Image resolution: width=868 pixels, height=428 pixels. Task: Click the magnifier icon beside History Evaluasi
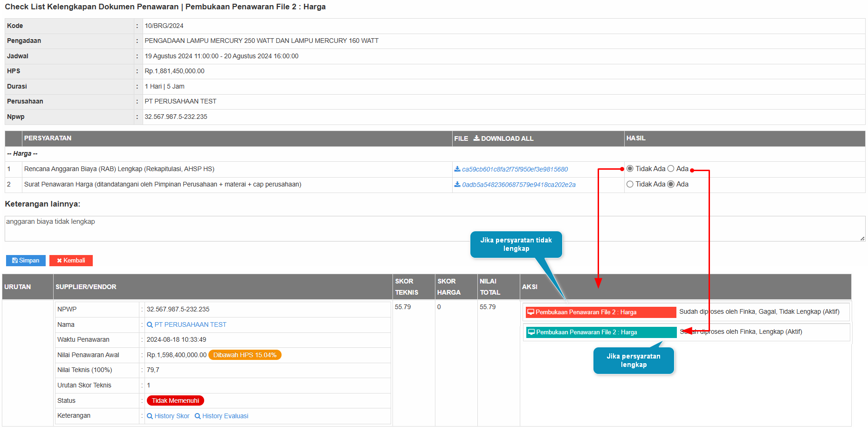click(198, 416)
